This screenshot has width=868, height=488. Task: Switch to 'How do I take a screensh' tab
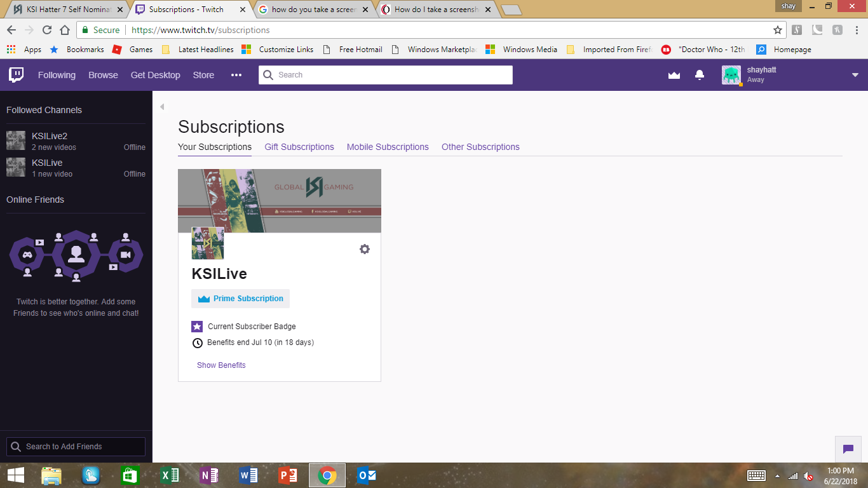[x=436, y=10]
